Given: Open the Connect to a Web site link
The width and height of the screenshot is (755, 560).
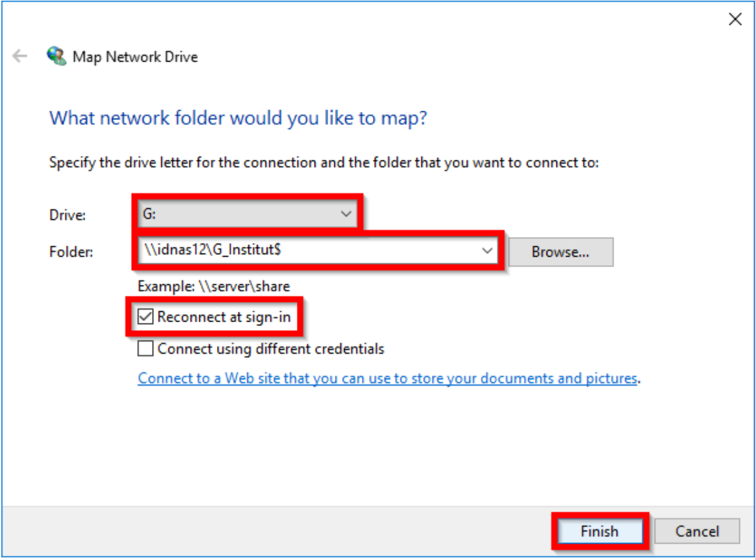Looking at the screenshot, I should click(387, 379).
